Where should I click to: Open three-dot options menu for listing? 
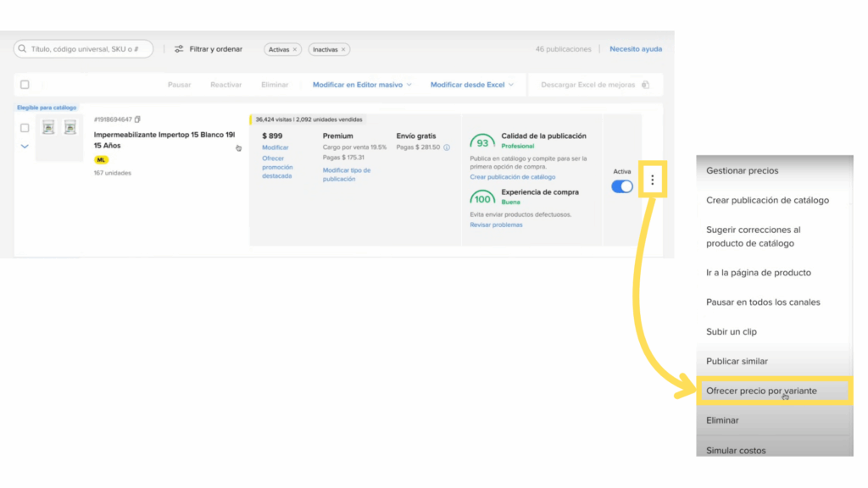(x=652, y=180)
